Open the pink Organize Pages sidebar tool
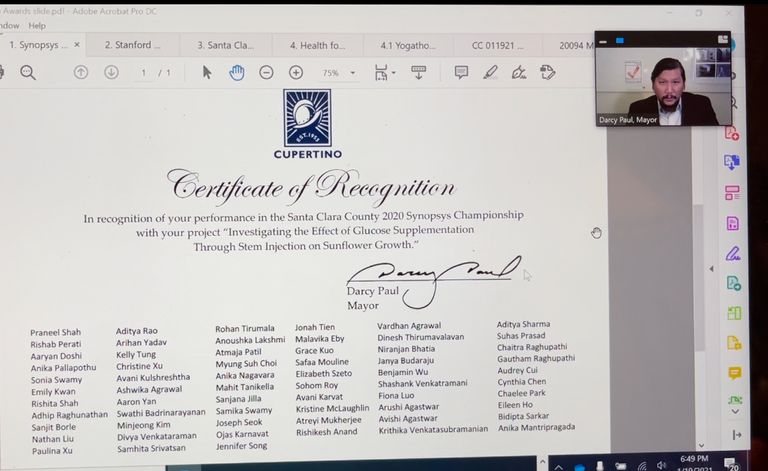The height and width of the screenshot is (471, 768). coord(732,193)
